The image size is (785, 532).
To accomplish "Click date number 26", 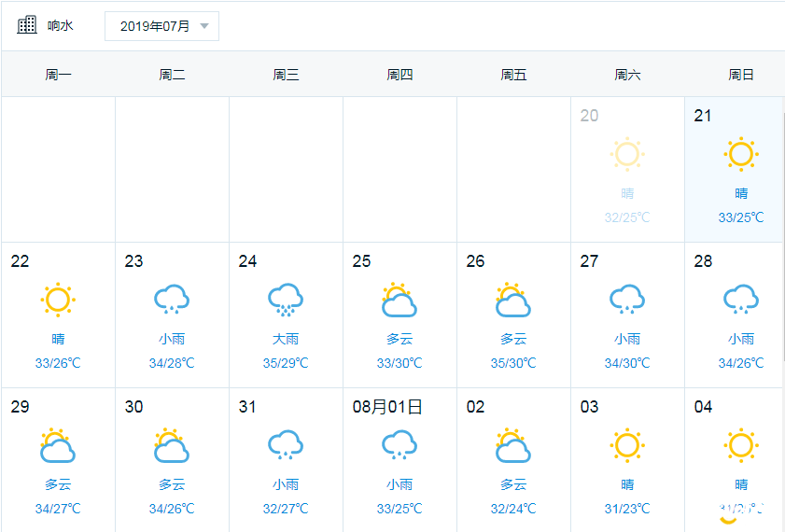I will (x=475, y=261).
